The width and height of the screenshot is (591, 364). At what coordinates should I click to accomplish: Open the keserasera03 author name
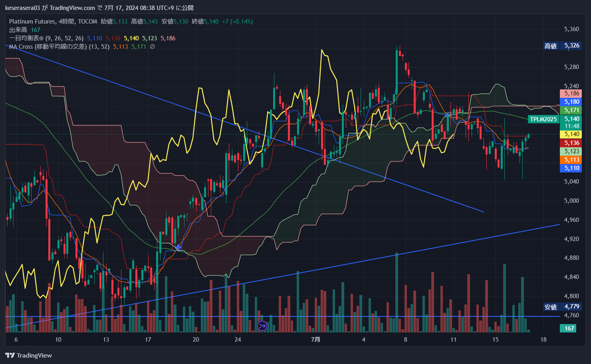(x=23, y=8)
